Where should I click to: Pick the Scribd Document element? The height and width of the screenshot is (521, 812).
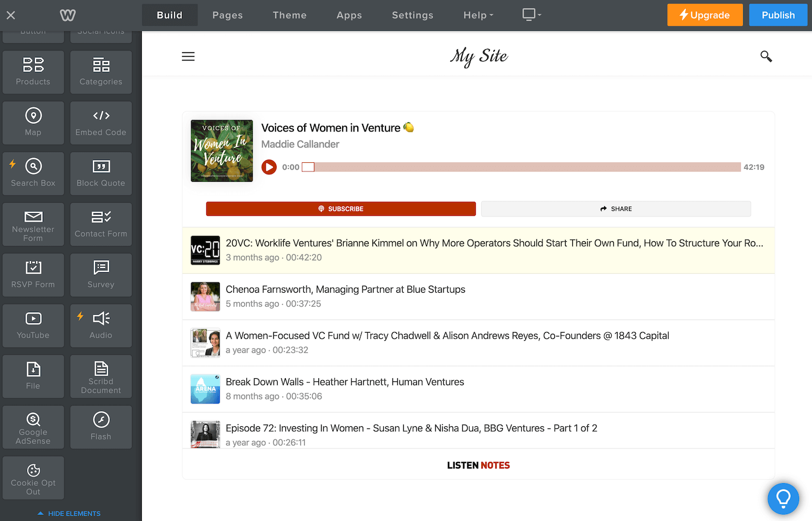(x=101, y=377)
